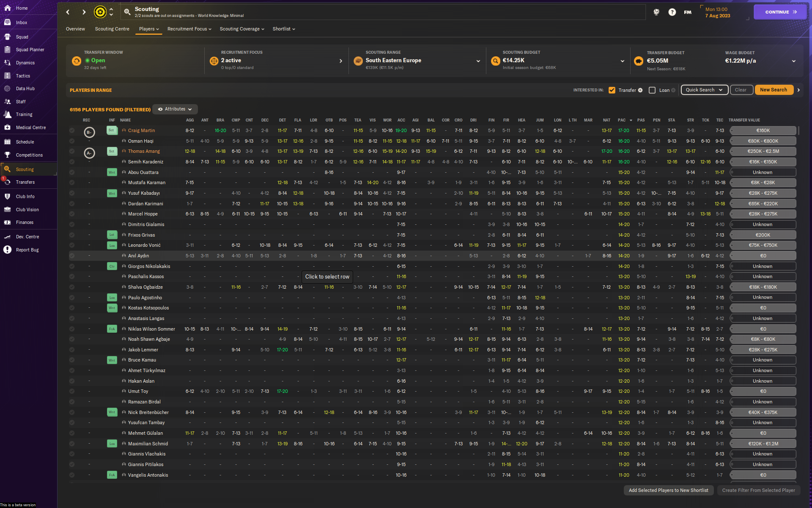This screenshot has width=812, height=508.
Task: Enable interested in Transfer filter
Action: tap(612, 90)
